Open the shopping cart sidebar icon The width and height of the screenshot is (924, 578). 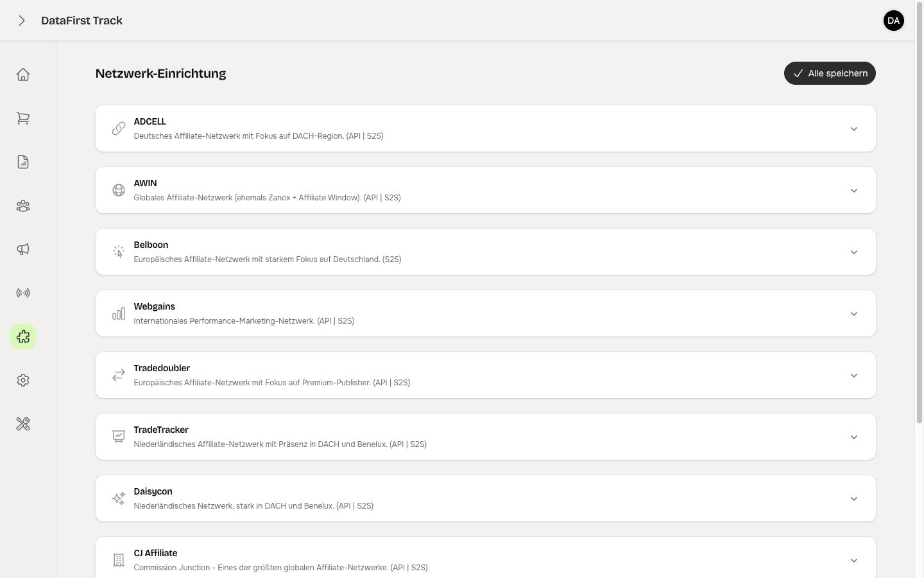pos(23,118)
